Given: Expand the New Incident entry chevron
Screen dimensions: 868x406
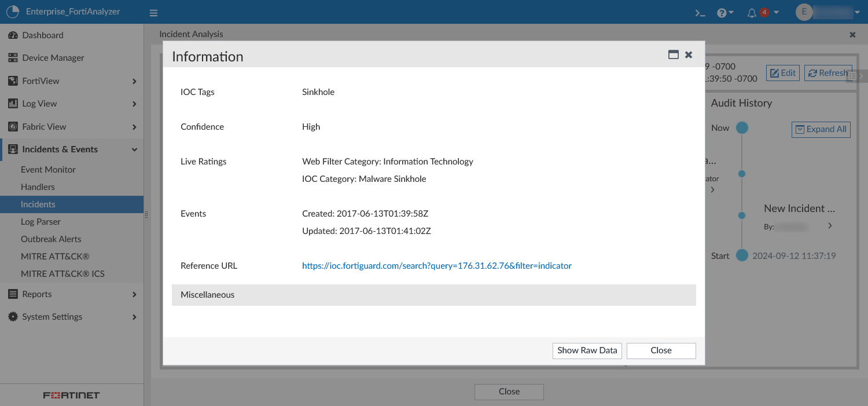Looking at the screenshot, I should click(x=830, y=226).
